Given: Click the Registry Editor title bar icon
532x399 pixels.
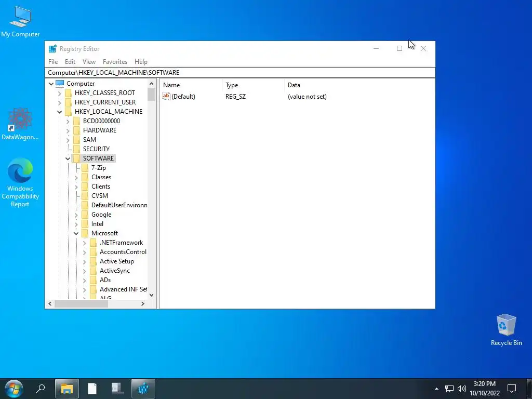Looking at the screenshot, I should [52, 48].
